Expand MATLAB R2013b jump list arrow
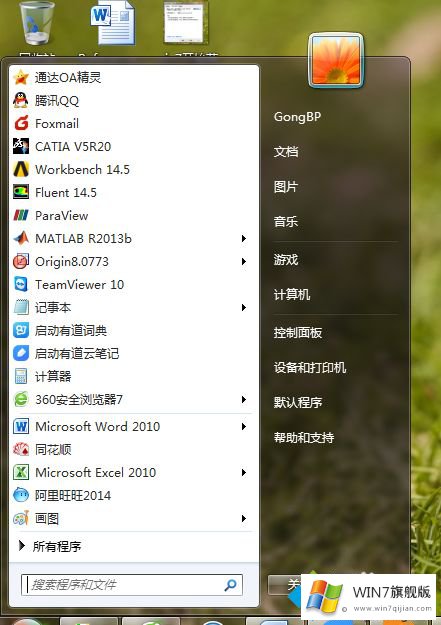The image size is (441, 625). (x=244, y=238)
